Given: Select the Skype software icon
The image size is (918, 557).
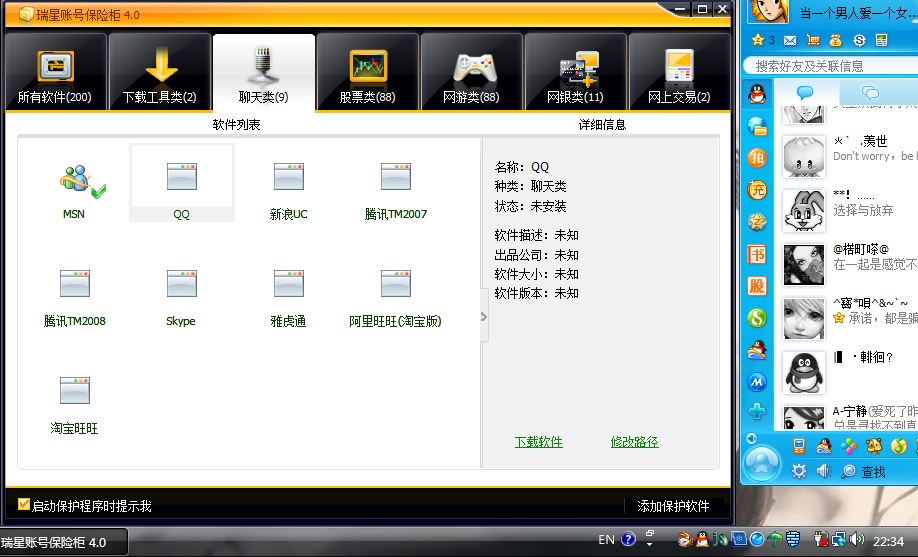Looking at the screenshot, I should pyautogui.click(x=181, y=283).
